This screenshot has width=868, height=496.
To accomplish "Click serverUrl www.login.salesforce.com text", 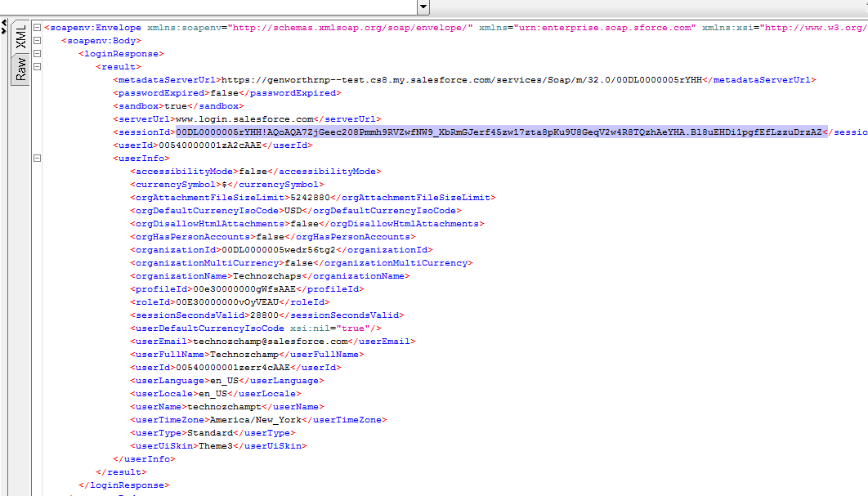I will coord(244,119).
